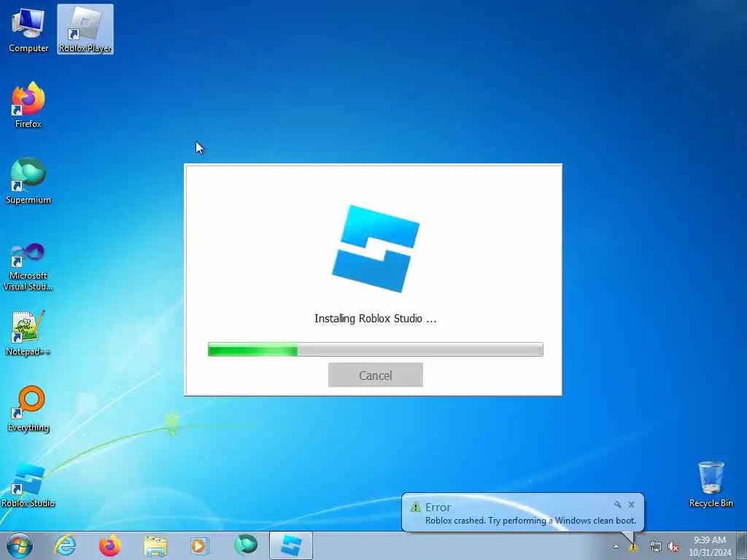Click the Roblox Studio logo in installer
Viewport: 747px width, 560px height.
point(376,249)
